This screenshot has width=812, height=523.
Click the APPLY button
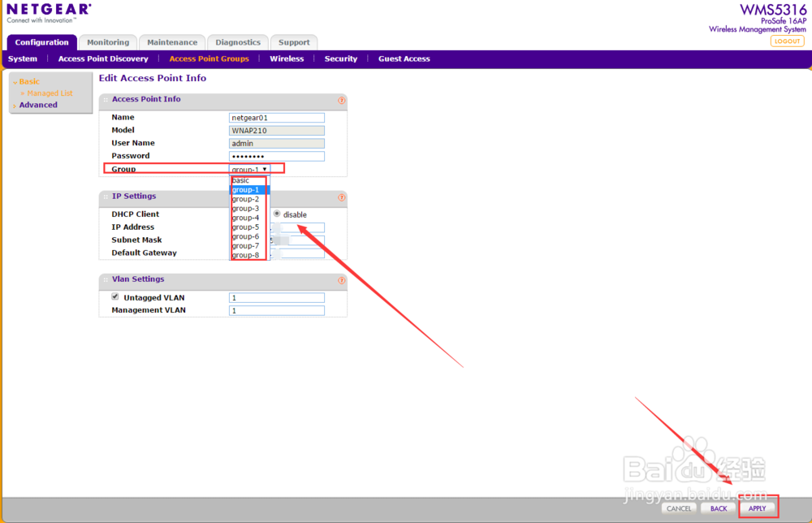[757, 508]
